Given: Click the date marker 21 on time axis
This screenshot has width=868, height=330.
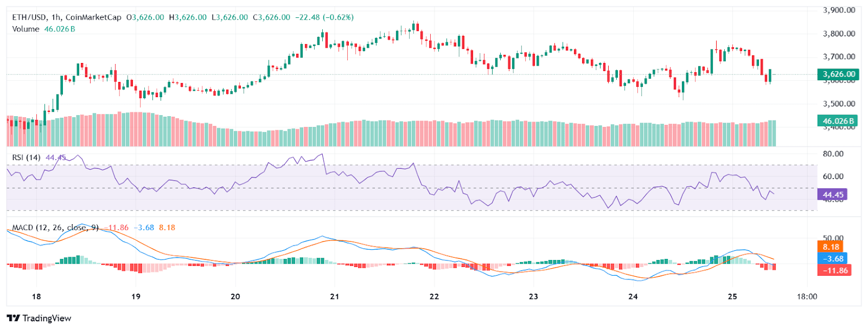Looking at the screenshot, I should point(335,296).
